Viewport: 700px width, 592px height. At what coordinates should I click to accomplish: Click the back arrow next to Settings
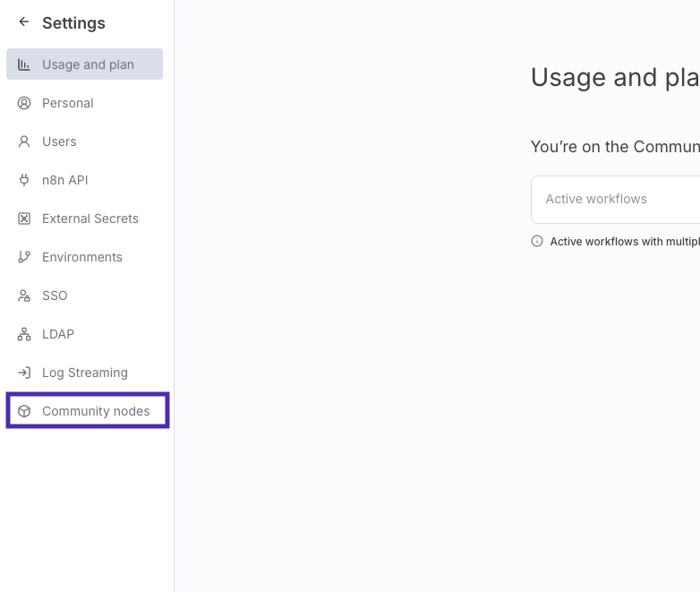(x=23, y=21)
